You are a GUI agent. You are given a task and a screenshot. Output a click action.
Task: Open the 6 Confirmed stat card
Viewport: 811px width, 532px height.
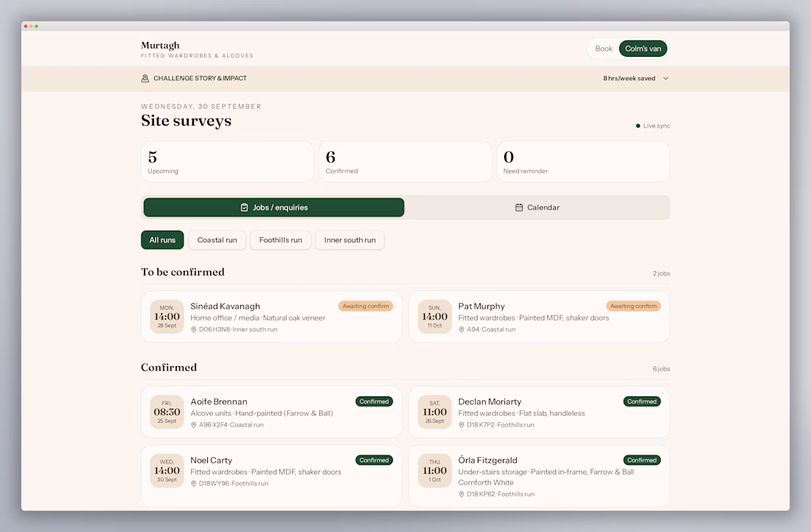(405, 162)
